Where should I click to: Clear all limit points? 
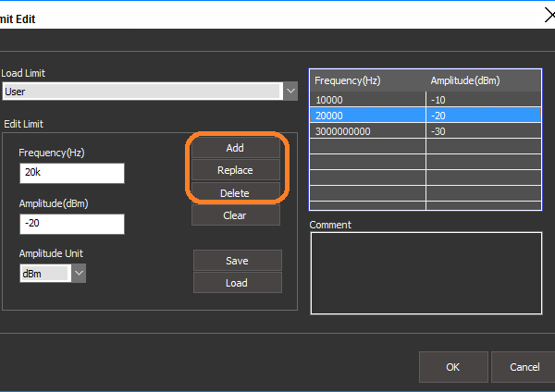(x=235, y=215)
